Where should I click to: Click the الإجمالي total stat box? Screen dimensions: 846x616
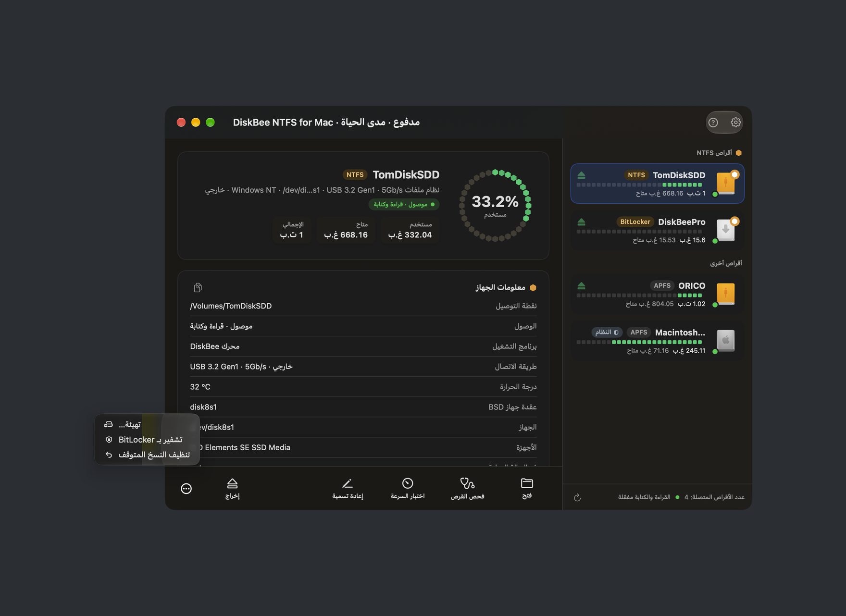click(291, 230)
